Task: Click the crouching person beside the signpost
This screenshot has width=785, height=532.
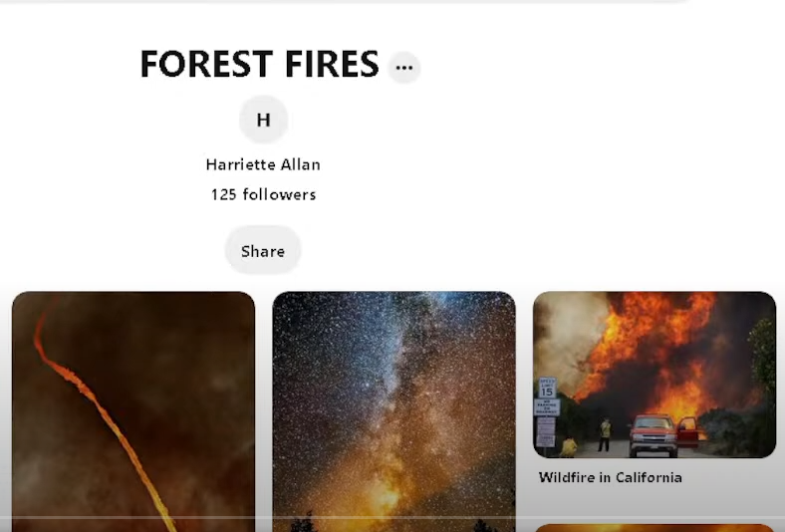Action: pyautogui.click(x=568, y=447)
